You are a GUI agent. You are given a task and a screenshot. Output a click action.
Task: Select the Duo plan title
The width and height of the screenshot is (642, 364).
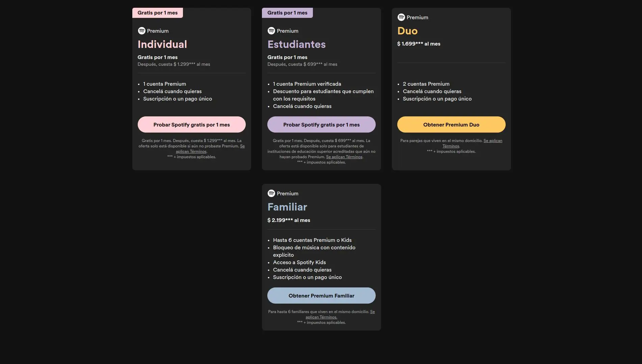(x=407, y=31)
